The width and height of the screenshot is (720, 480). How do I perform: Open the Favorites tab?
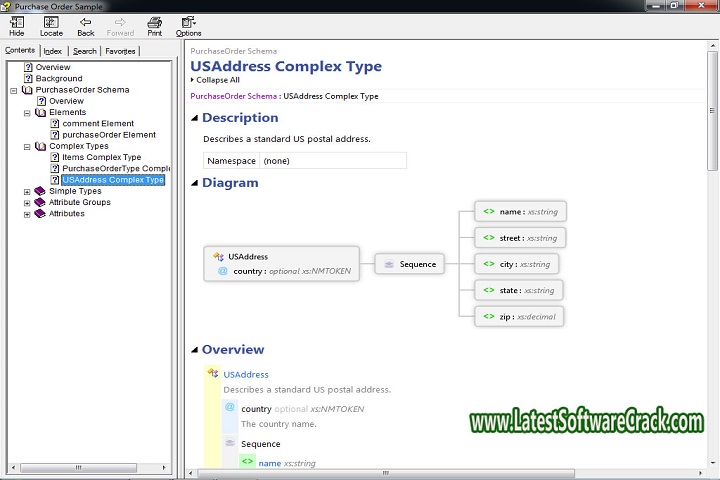pyautogui.click(x=120, y=51)
